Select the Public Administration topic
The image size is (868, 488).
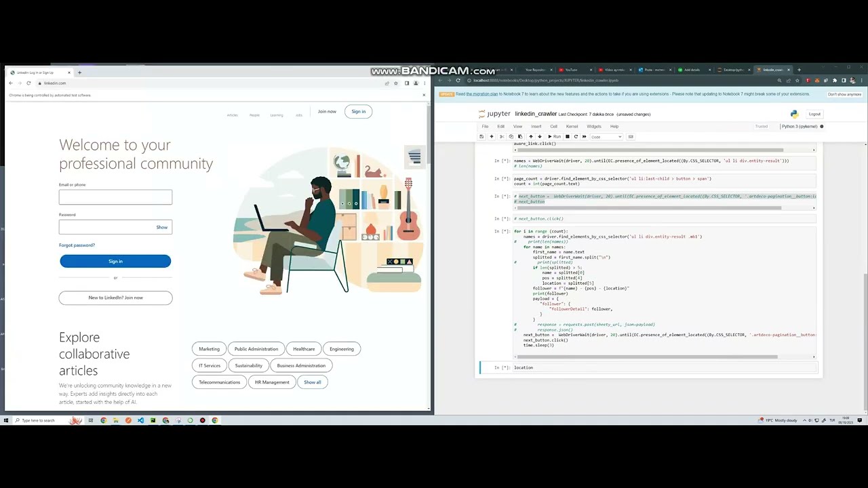256,349
